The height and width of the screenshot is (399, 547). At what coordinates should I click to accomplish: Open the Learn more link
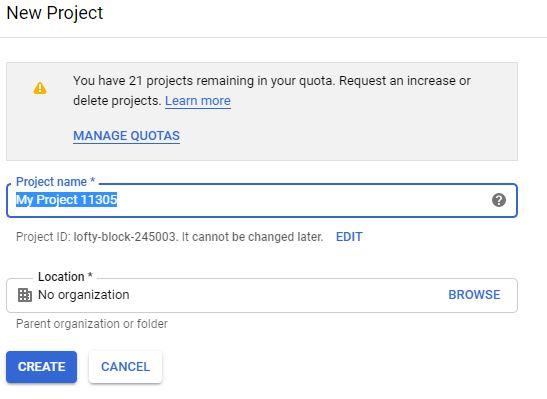pyautogui.click(x=198, y=101)
